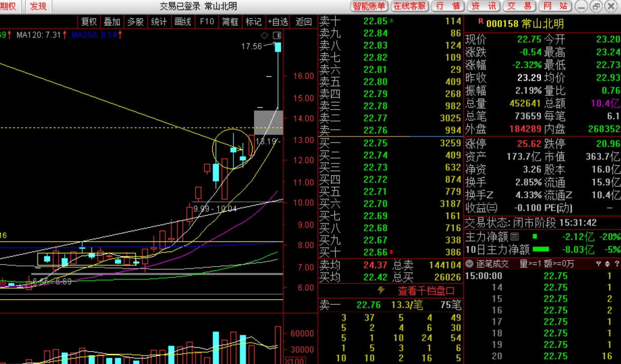Click the 换手Z value 4.33%
Image resolution: width=621 pixels, height=364 pixels.
click(528, 195)
